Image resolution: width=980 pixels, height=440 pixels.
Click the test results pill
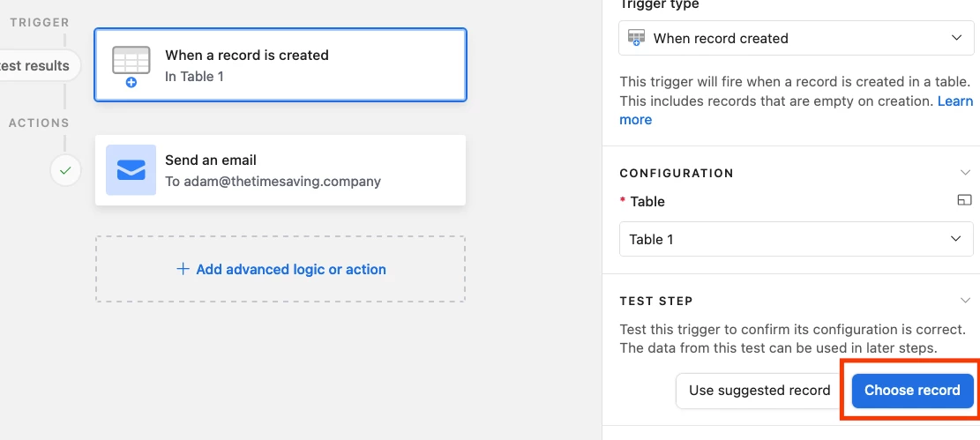pos(38,65)
